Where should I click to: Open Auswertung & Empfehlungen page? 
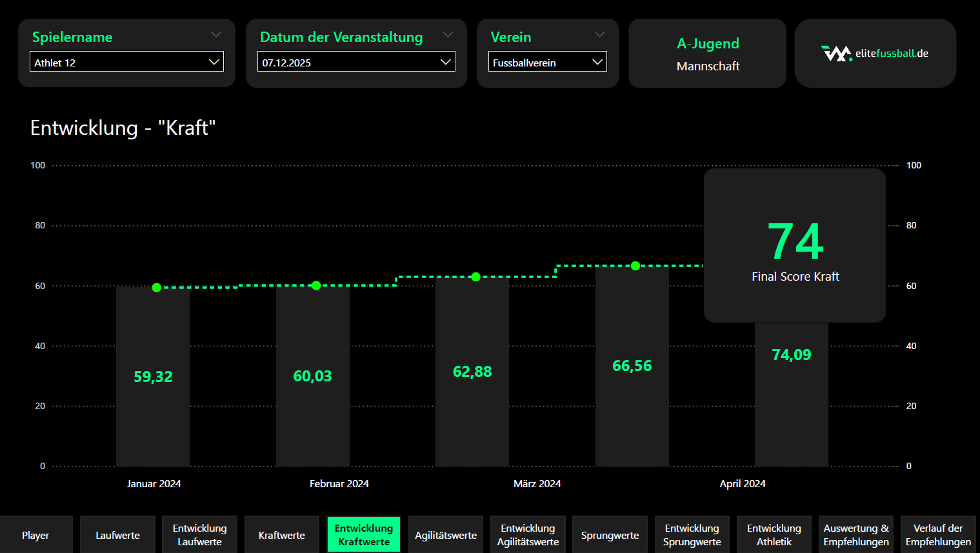point(855,535)
